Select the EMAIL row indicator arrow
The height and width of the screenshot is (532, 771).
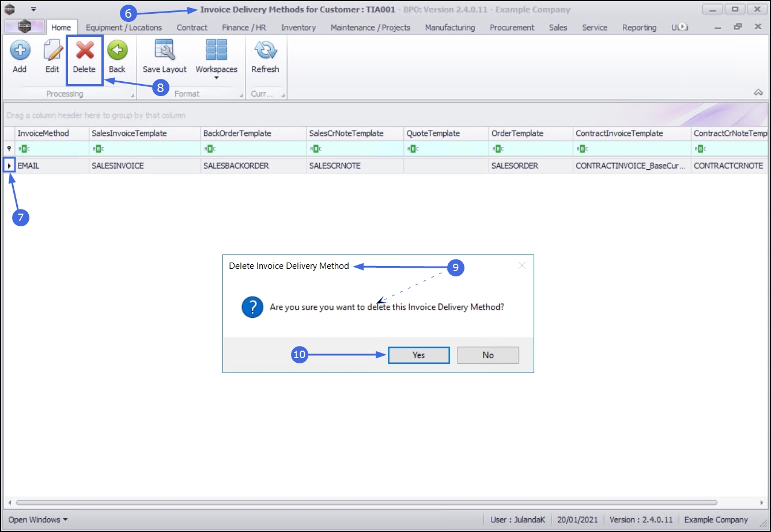click(x=9, y=166)
